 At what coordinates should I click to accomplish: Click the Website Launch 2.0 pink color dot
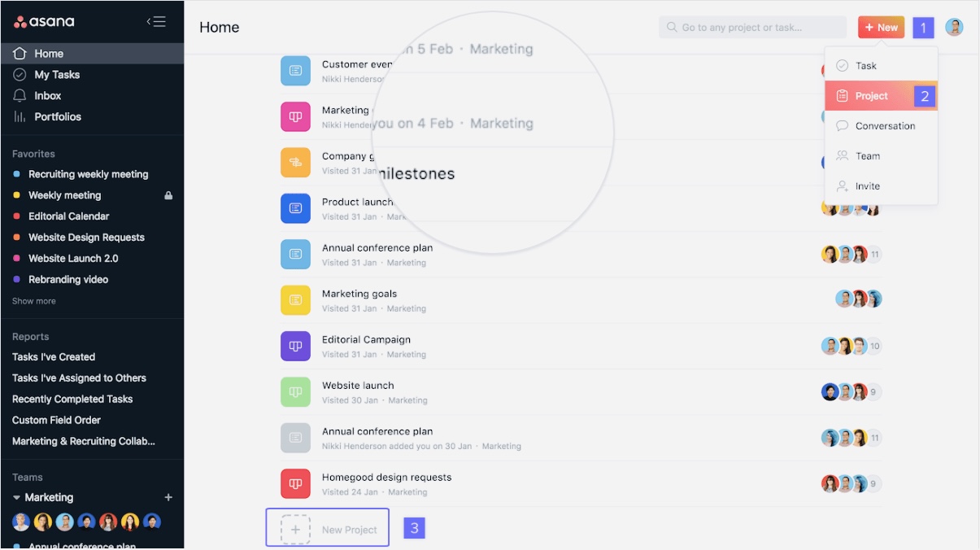point(17,259)
